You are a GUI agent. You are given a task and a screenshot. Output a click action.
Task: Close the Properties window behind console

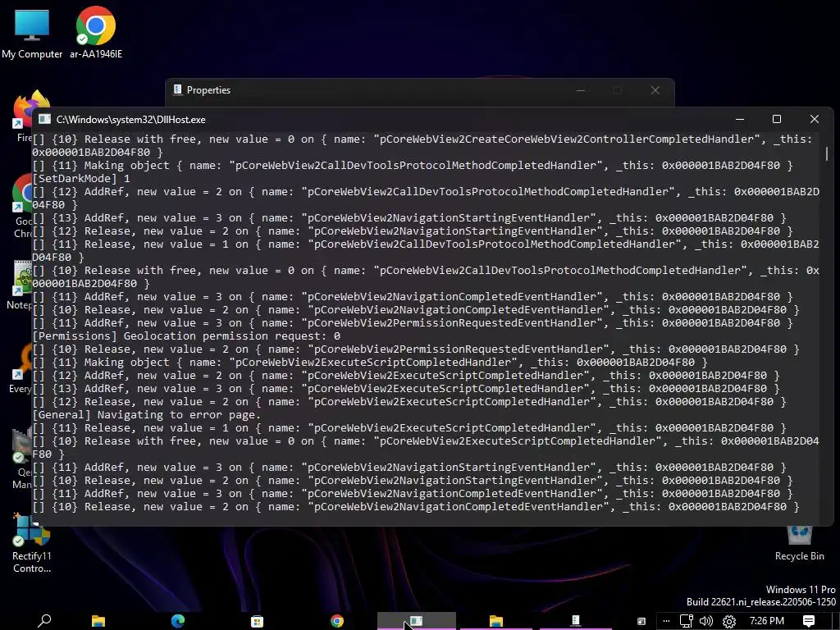click(655, 90)
